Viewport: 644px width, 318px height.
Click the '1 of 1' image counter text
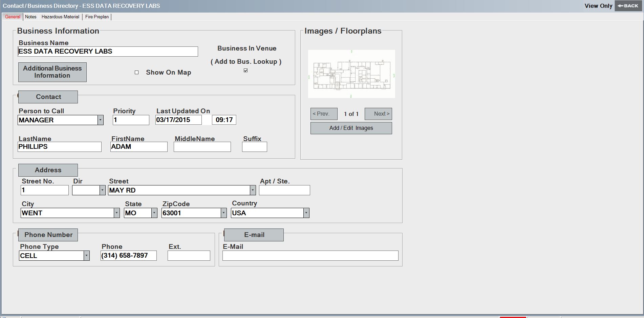(351, 114)
